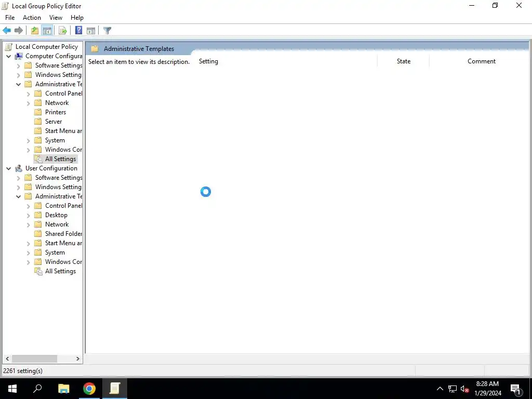
Task: Expand Software Settings under Computer Configuration
Action: pyautogui.click(x=19, y=66)
